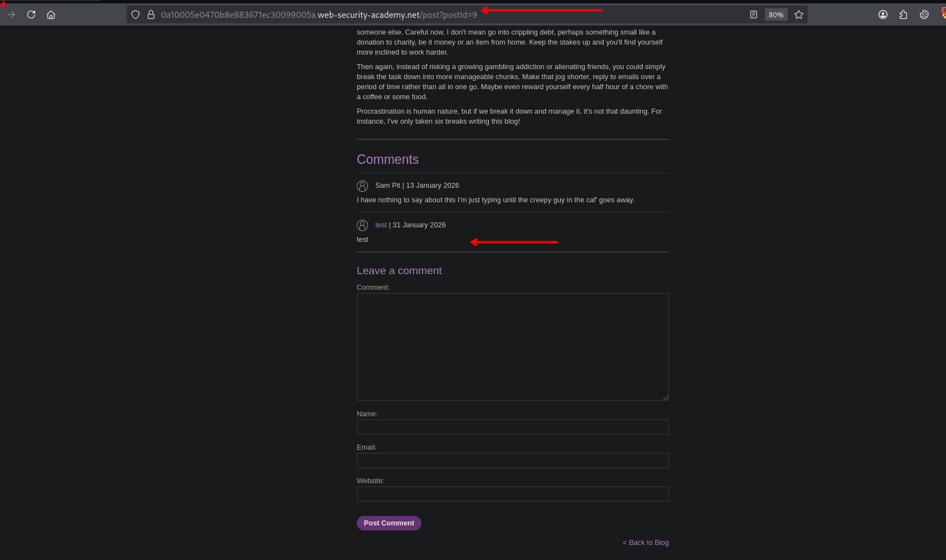946x560 pixels.
Task: Open the extensions puzzle-piece menu
Action: [903, 14]
